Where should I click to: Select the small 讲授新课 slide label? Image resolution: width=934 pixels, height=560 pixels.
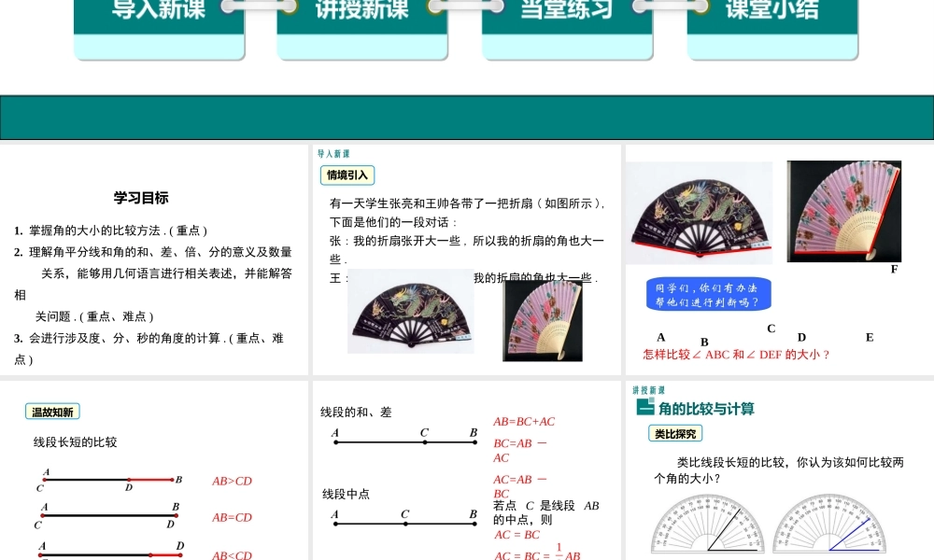(649, 390)
